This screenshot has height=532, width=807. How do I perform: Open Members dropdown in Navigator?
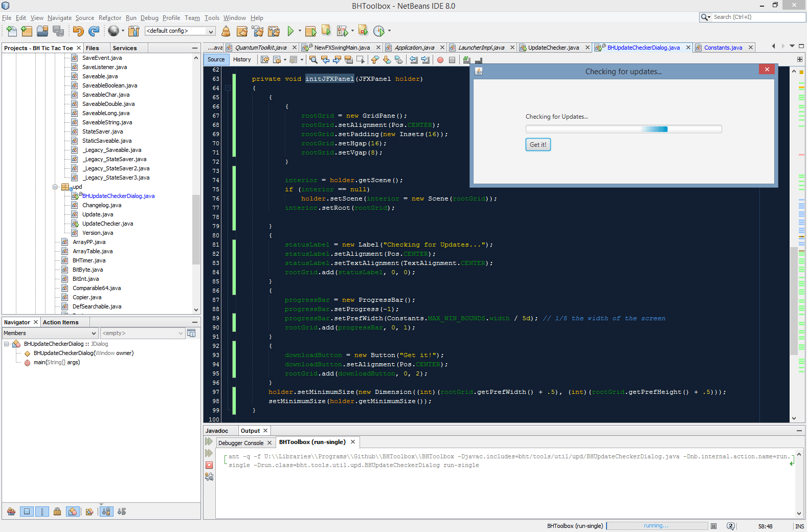pyautogui.click(x=50, y=333)
